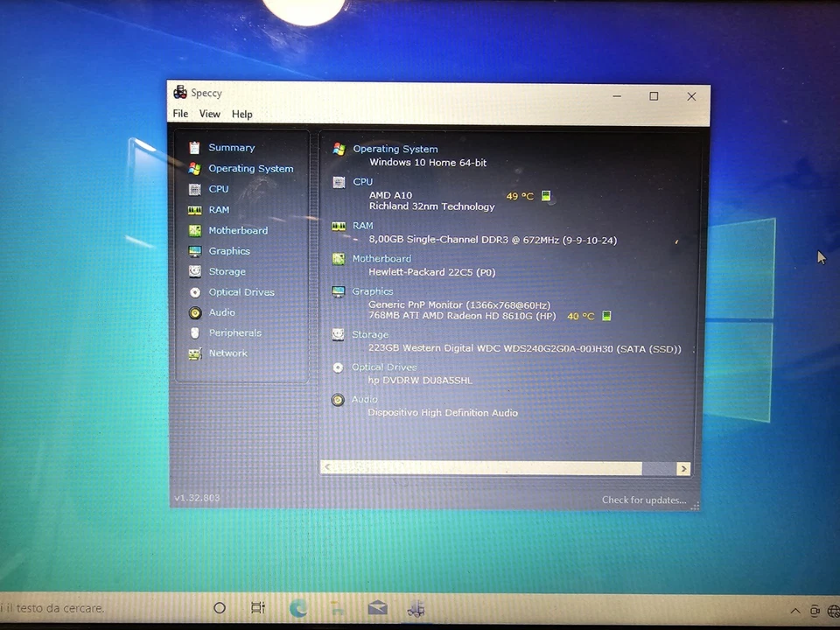Select Audio in the sidebar list
The width and height of the screenshot is (840, 630).
point(221,312)
